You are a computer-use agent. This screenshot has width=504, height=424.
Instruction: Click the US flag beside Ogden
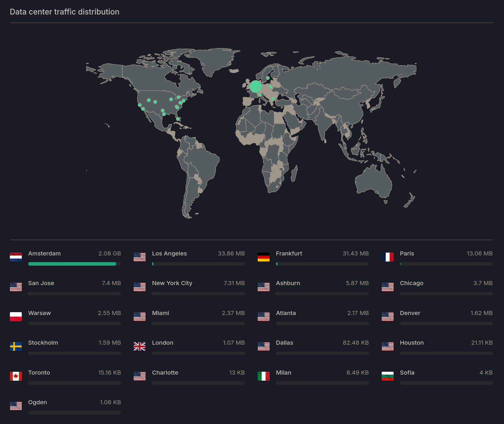click(x=16, y=406)
